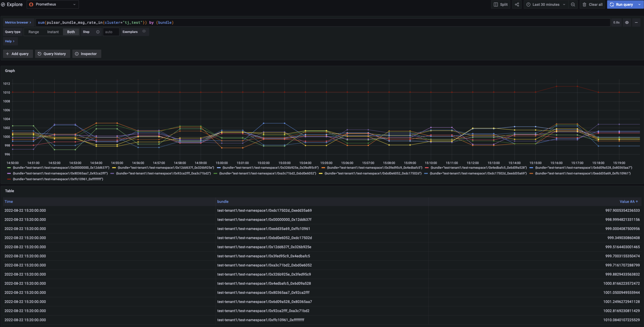The image size is (644, 327).
Task: Click legend entry 0xedd35a69_0xffc10961
Action: 583,174
